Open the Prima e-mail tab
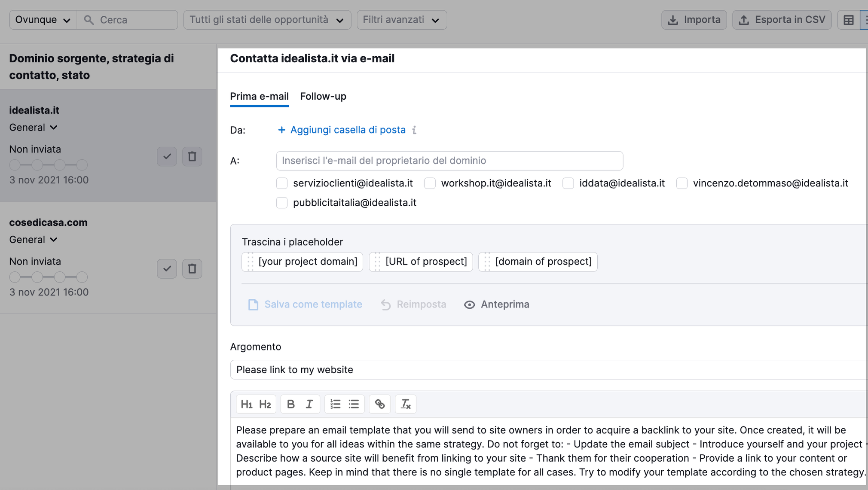868x490 pixels. coord(259,96)
